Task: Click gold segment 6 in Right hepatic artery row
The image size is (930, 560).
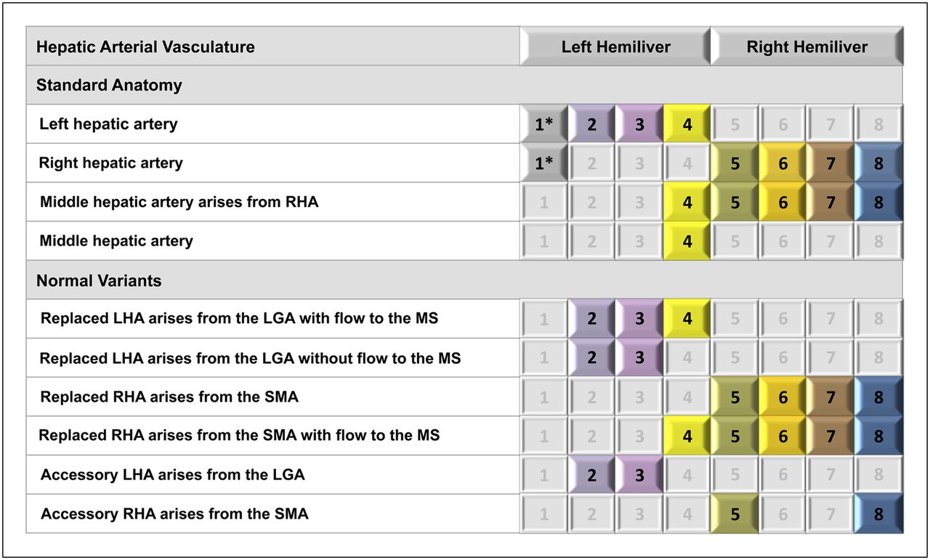Action: pyautogui.click(x=783, y=163)
